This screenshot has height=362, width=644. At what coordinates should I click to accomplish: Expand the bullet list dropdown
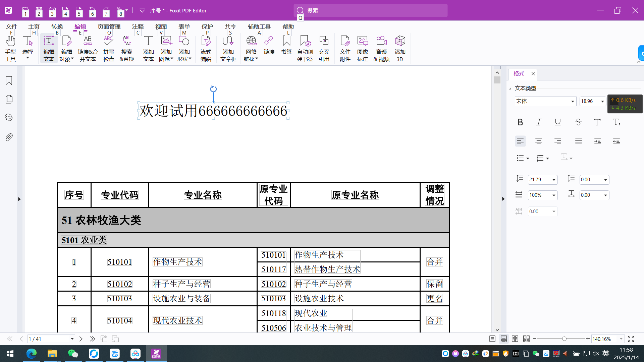coord(528,159)
